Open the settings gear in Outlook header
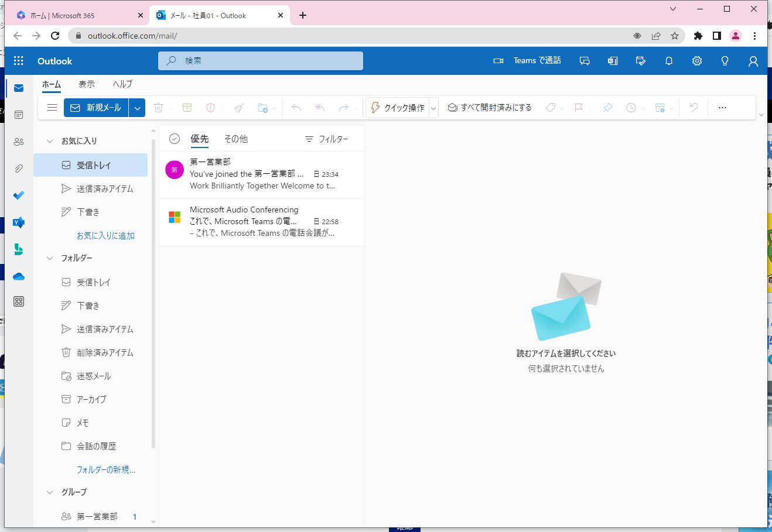 pyautogui.click(x=697, y=61)
